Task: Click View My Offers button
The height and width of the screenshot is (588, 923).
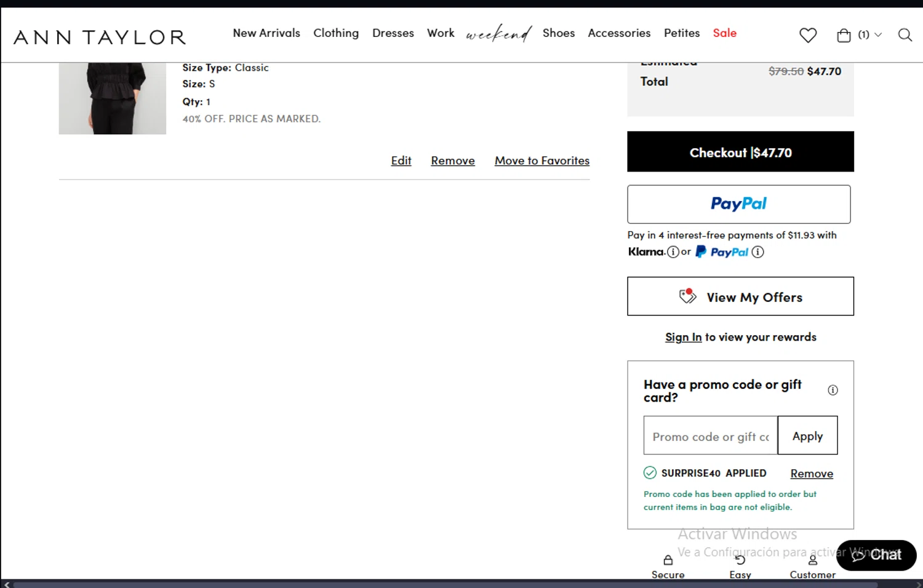Action: pyautogui.click(x=740, y=296)
